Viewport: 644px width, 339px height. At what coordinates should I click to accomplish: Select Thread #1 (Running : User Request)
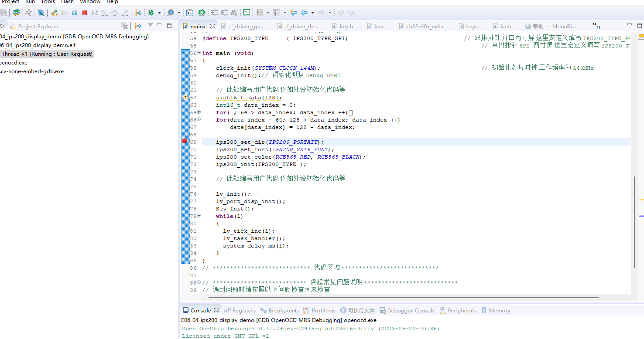pyautogui.click(x=46, y=54)
